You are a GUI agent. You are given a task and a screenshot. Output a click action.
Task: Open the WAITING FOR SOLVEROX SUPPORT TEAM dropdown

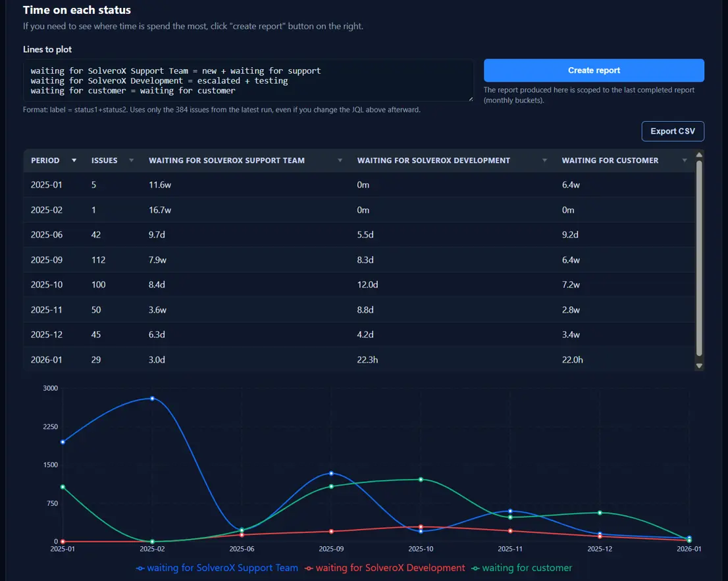[x=340, y=160]
